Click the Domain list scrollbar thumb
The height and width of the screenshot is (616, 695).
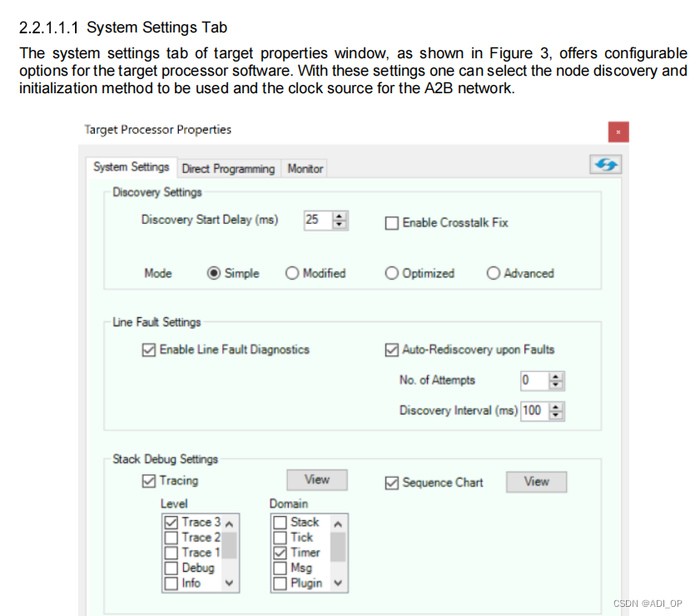point(338,547)
